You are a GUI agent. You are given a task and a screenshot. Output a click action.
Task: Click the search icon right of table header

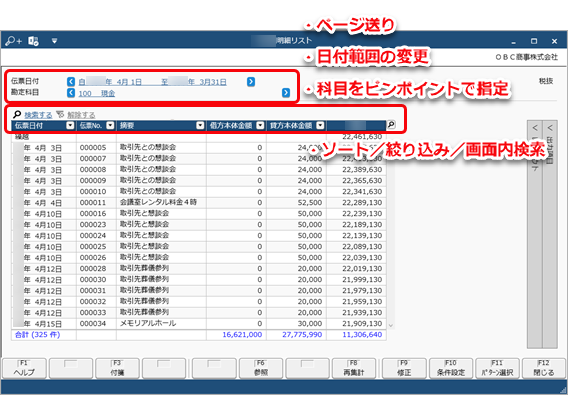(391, 125)
